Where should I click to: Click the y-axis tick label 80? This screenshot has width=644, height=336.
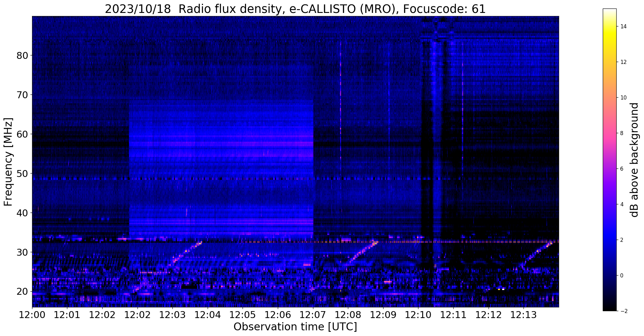click(x=22, y=55)
